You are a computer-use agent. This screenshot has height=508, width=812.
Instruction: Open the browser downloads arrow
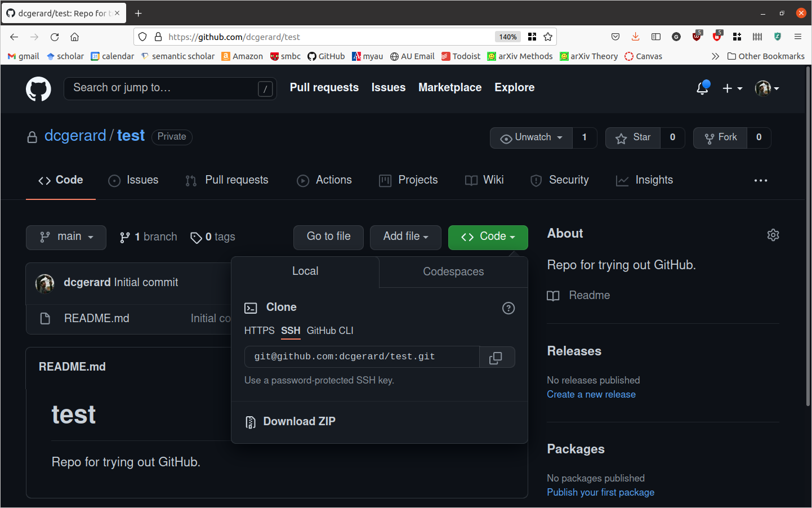[x=635, y=37]
